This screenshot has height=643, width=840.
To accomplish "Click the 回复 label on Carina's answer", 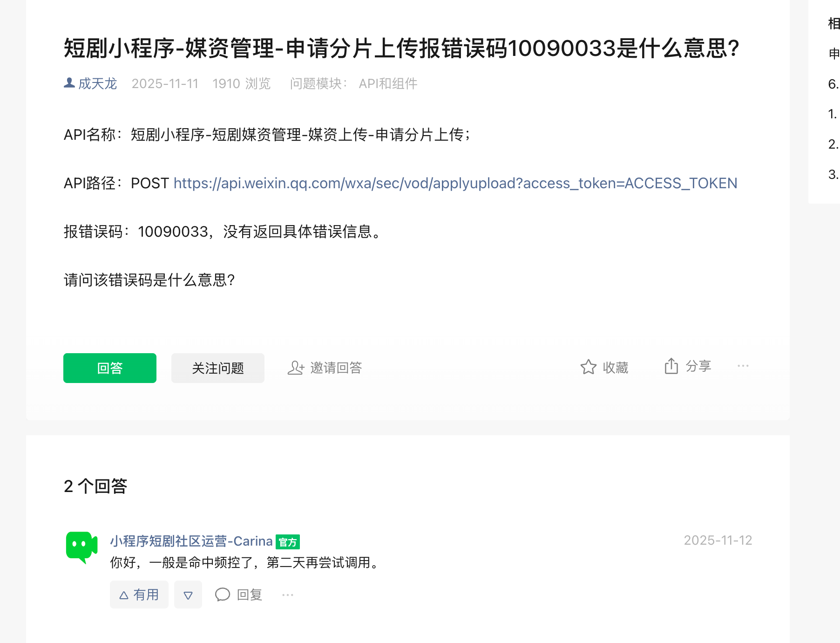I will [250, 595].
